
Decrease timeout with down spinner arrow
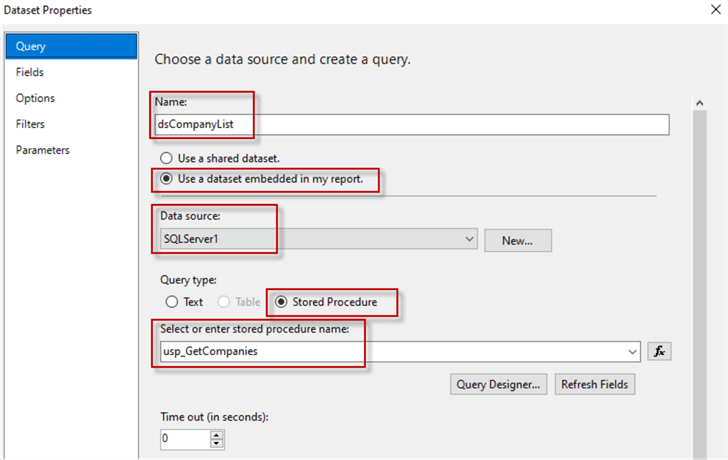[x=217, y=444]
